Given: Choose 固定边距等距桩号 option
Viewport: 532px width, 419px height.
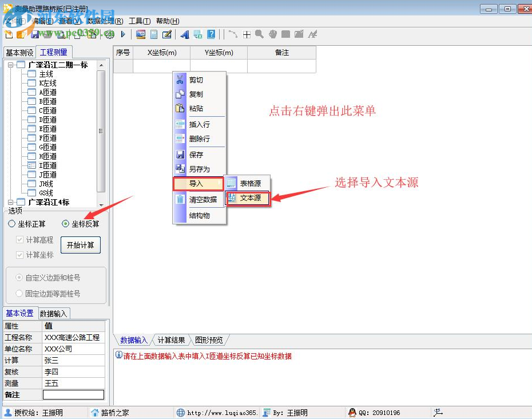Looking at the screenshot, I should coord(18,294).
